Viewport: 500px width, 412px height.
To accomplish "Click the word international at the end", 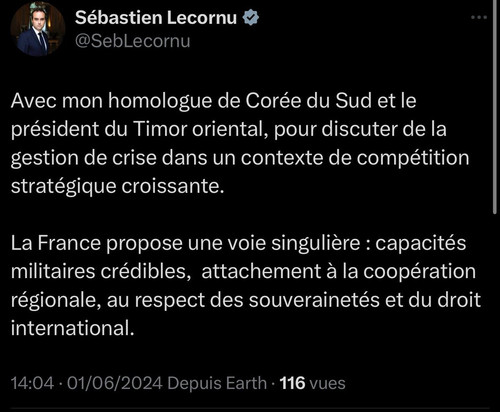I will pyautogui.click(x=72, y=328).
